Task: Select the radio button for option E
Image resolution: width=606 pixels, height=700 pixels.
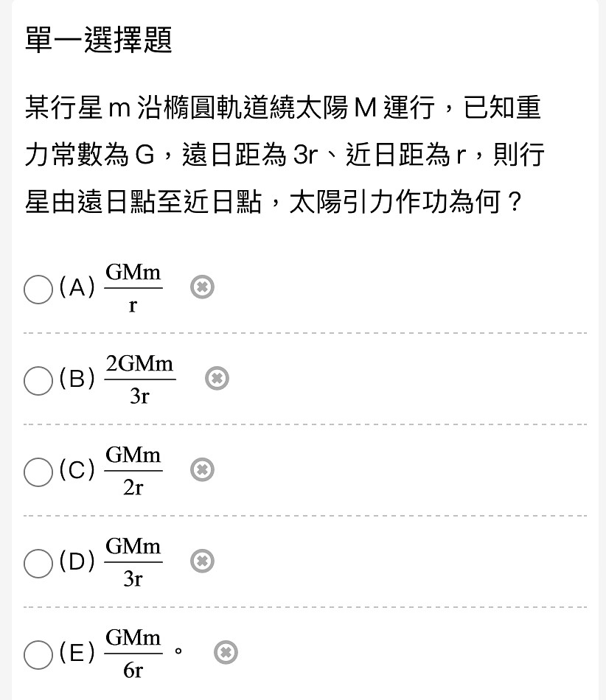Action: (x=38, y=655)
